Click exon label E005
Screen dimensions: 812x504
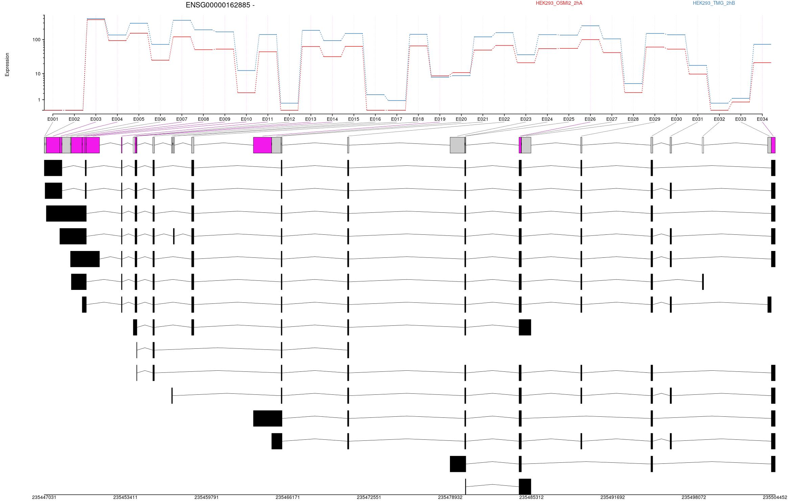pos(139,119)
